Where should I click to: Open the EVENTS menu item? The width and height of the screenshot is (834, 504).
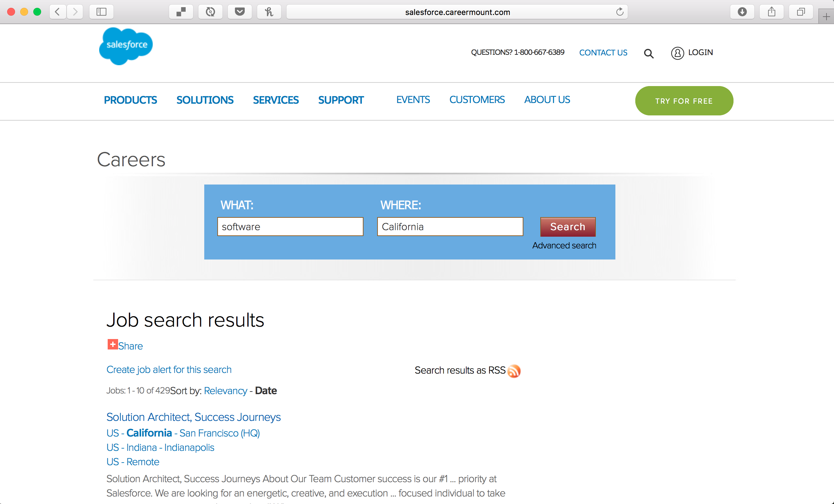(413, 100)
